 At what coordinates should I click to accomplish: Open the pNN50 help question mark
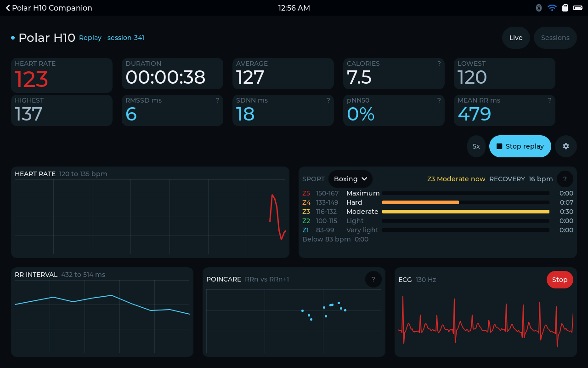(x=439, y=100)
